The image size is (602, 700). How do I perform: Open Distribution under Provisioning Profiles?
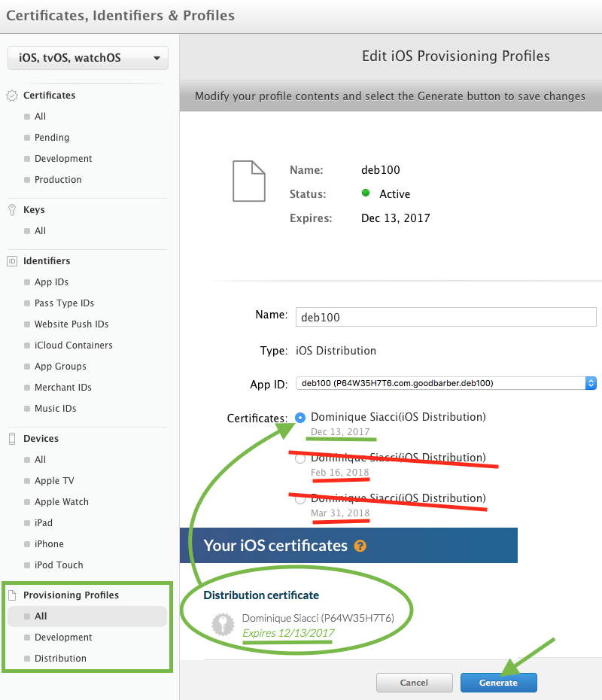coord(60,659)
